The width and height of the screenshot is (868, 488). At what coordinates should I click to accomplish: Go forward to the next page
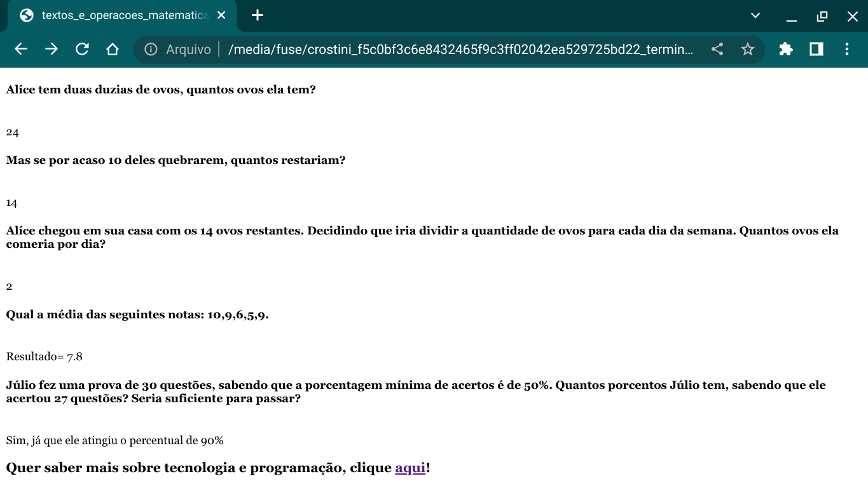point(52,49)
